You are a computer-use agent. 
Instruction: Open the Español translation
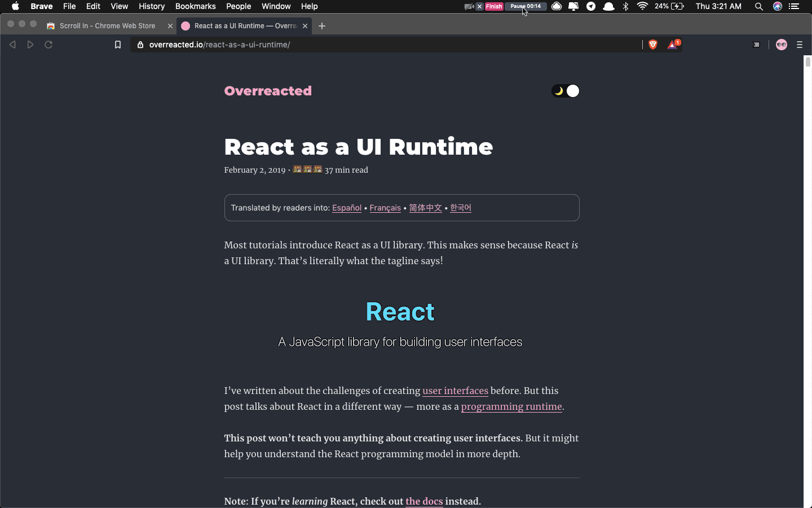click(x=347, y=208)
